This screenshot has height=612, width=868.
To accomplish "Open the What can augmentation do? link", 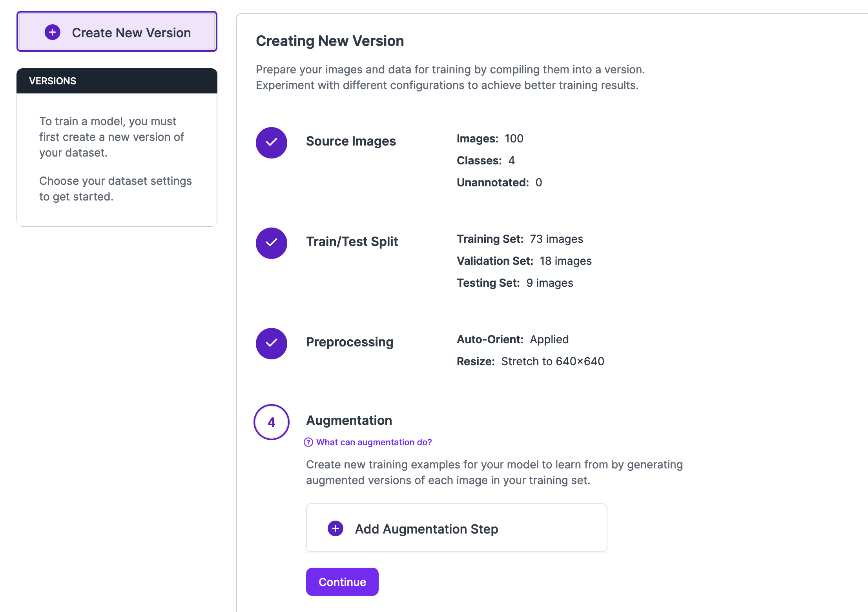I will pyautogui.click(x=374, y=442).
